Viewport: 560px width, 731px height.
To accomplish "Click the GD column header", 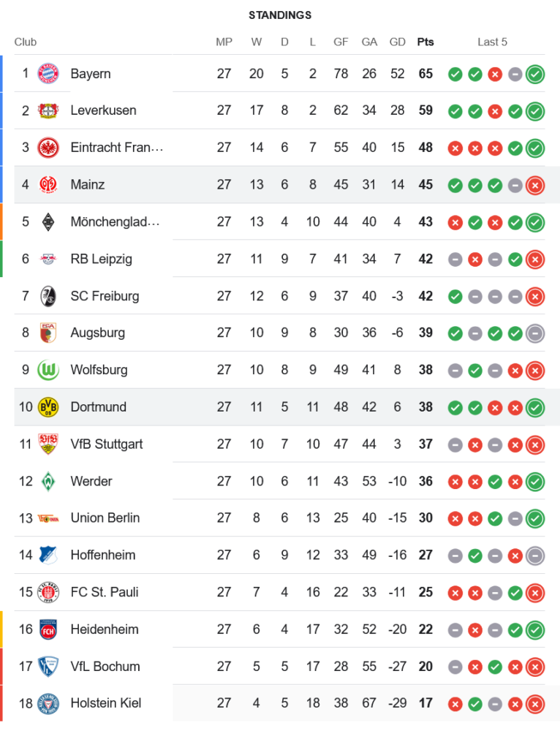I will (x=397, y=42).
